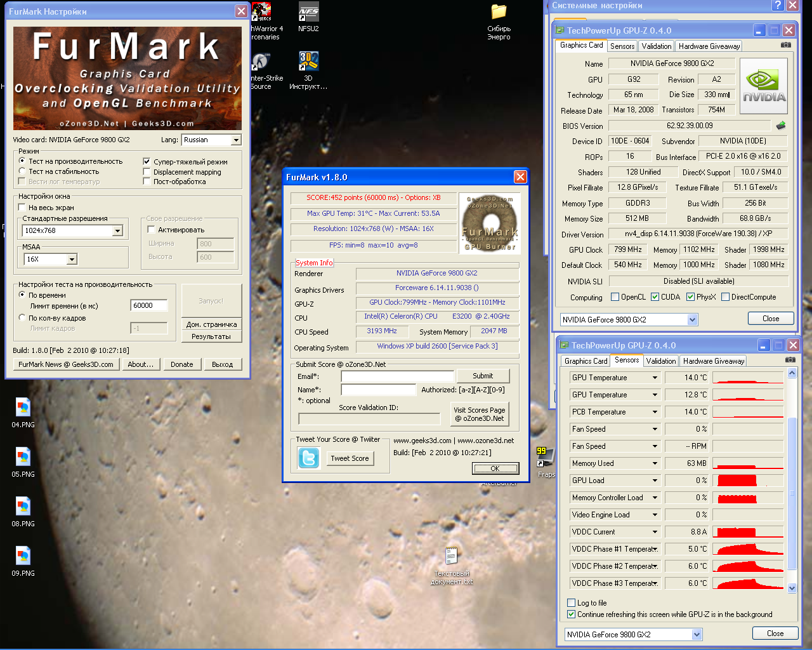Toggle the CUDA checkbox in GPU-Z
Image resolution: width=812 pixels, height=650 pixels.
click(x=655, y=297)
